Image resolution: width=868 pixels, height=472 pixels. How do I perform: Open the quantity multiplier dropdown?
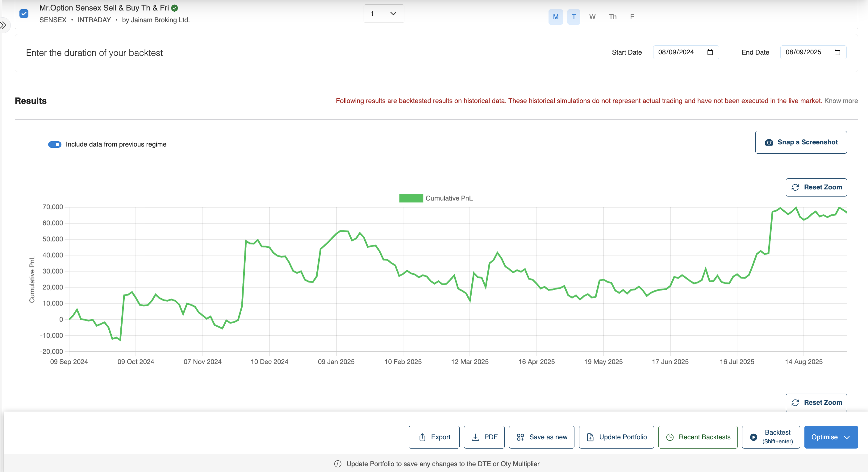pyautogui.click(x=383, y=14)
